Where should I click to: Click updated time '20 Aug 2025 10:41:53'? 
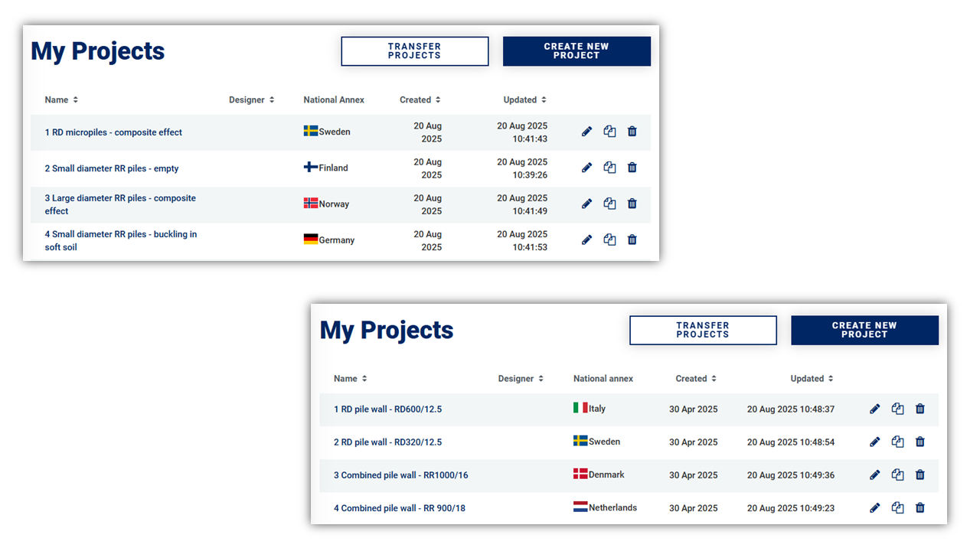(522, 240)
